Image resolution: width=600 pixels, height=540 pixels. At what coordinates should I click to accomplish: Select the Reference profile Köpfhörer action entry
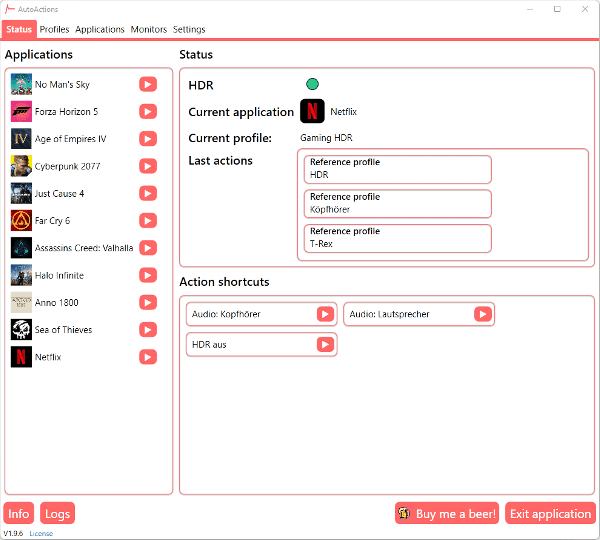click(398, 204)
